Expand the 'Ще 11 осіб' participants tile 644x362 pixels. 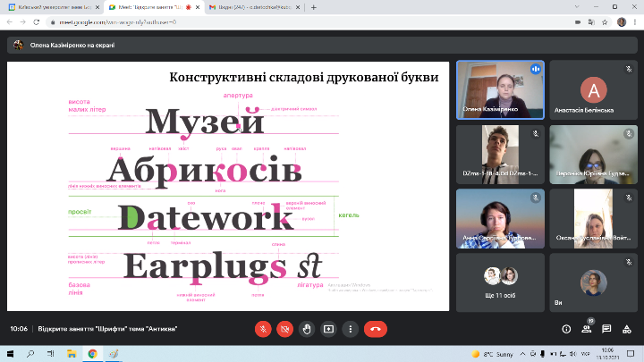(499, 282)
